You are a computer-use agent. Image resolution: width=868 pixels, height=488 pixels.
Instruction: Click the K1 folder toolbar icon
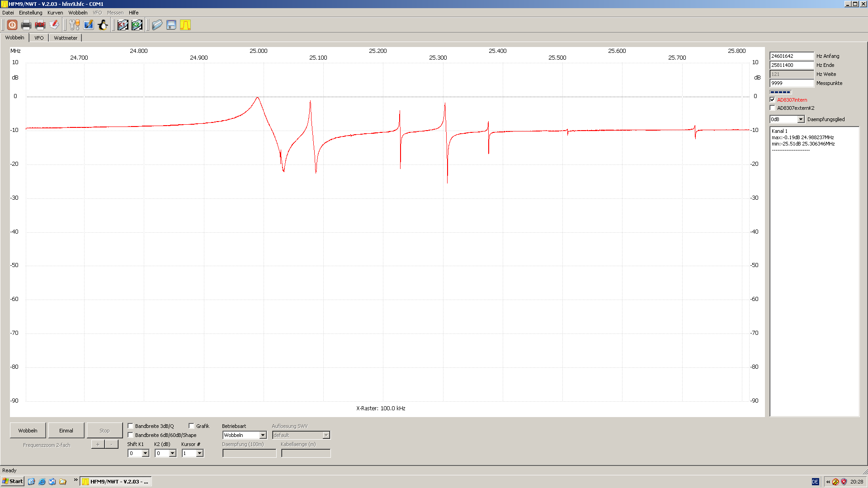click(x=123, y=25)
